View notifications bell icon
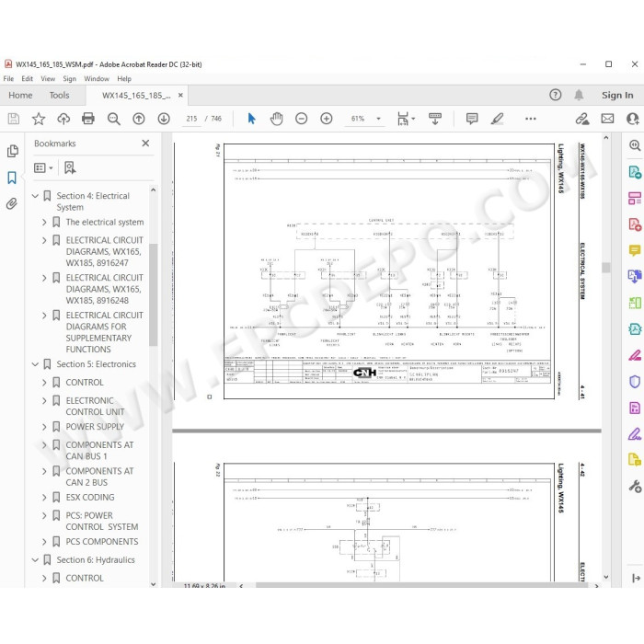 (579, 95)
